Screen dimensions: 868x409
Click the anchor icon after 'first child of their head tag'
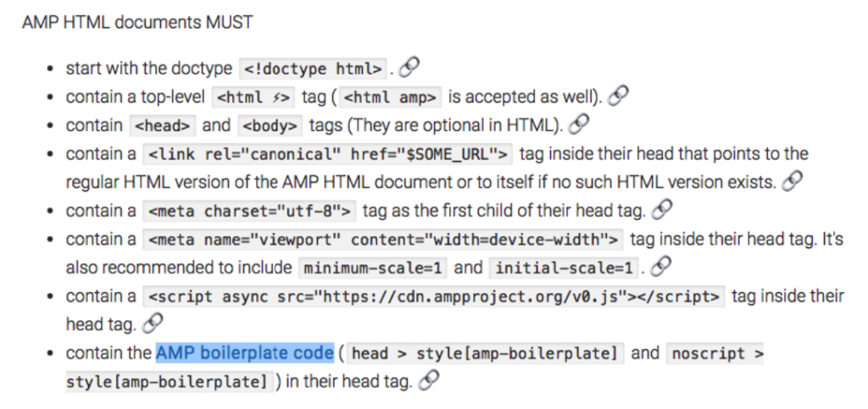point(662,210)
